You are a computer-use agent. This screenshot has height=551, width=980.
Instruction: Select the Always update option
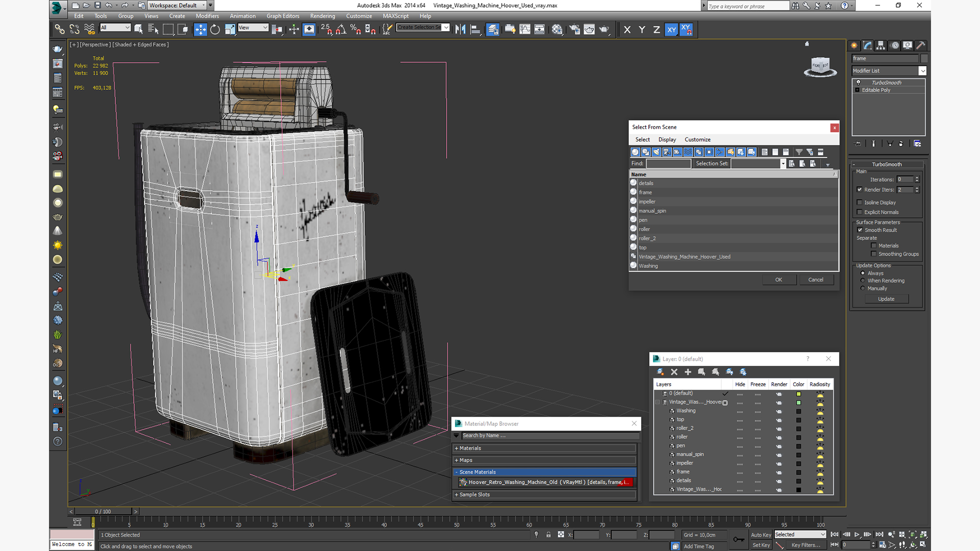click(863, 273)
